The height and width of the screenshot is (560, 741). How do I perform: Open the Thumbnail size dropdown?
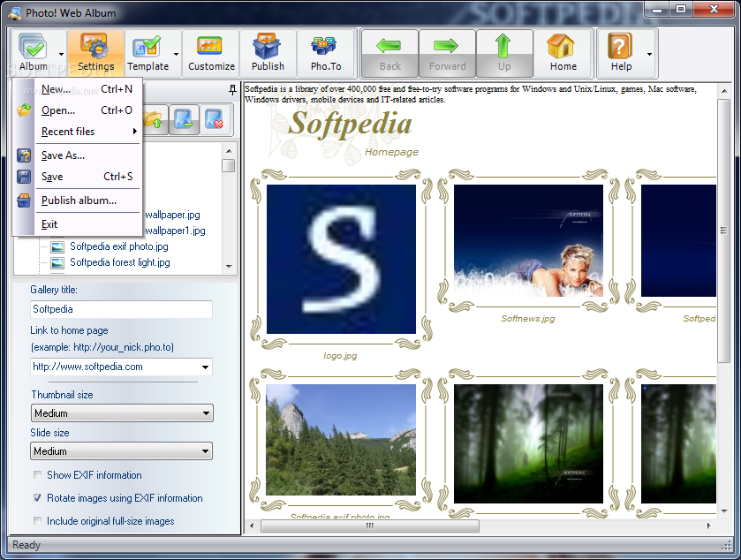coord(122,413)
